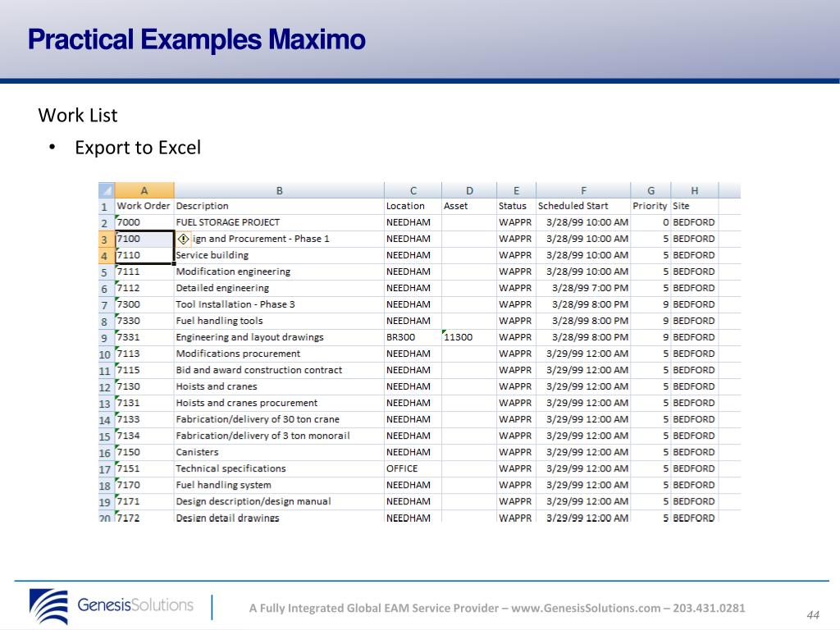840x630 pixels.
Task: Click the "Work Order" header cell
Action: coord(144,206)
